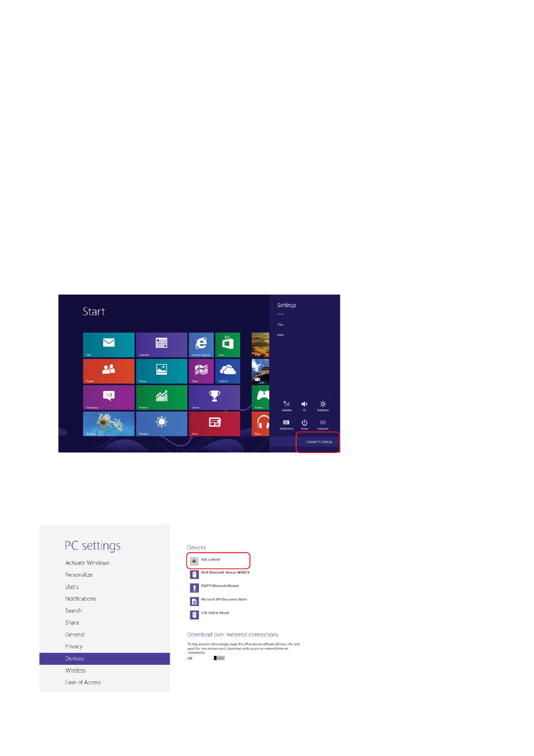
Task: Open the Store tile
Action: [228, 345]
